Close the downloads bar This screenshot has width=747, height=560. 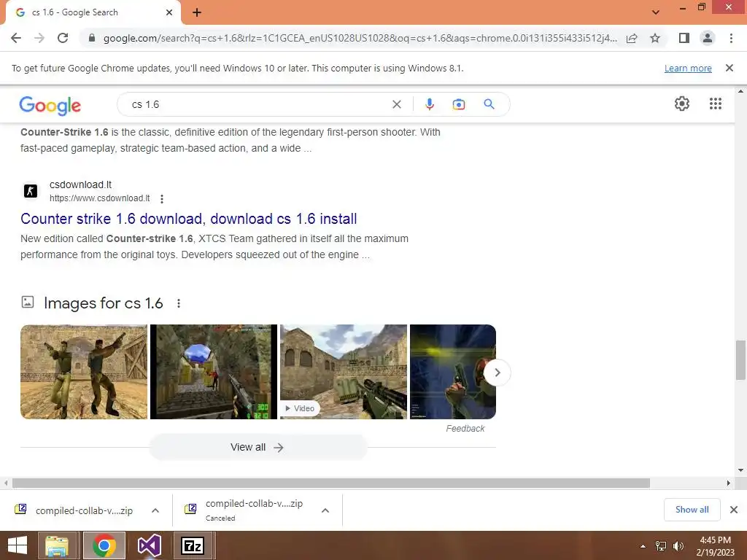pyautogui.click(x=734, y=510)
